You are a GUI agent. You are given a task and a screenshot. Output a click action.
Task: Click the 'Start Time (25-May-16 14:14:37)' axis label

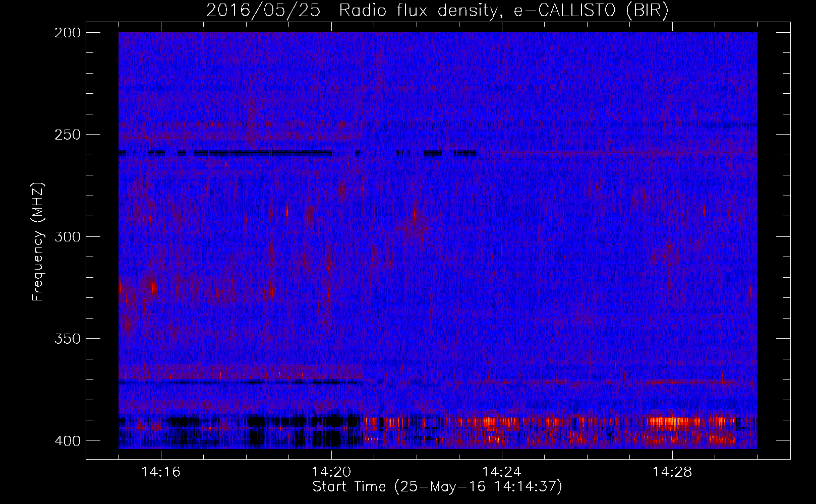[x=437, y=487]
